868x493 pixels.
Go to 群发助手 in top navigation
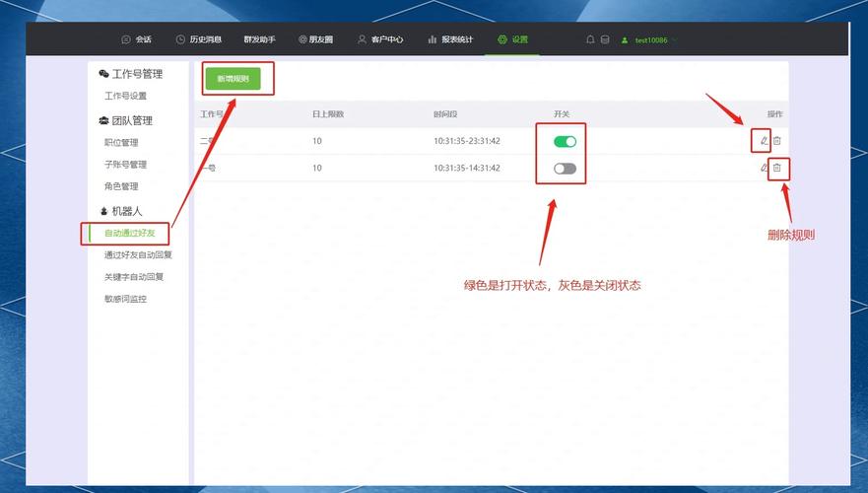259,39
